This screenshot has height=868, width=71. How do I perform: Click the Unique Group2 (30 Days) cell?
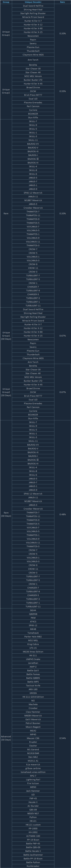6,392
